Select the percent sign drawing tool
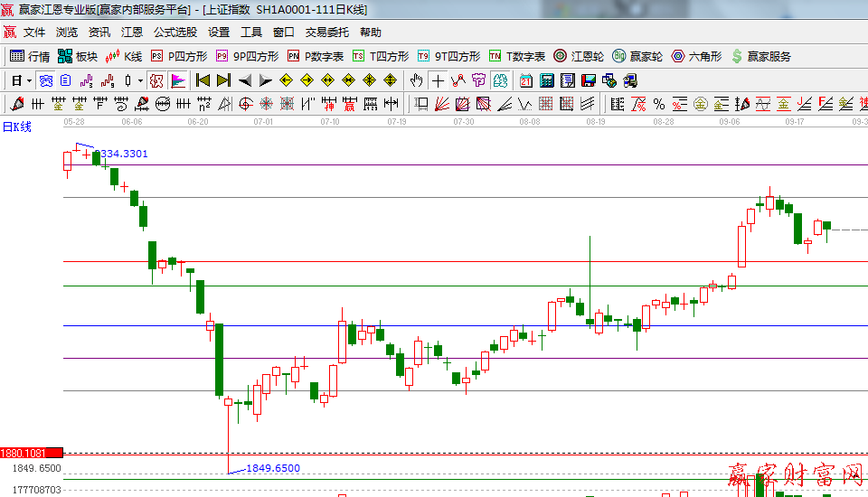 pyautogui.click(x=658, y=104)
